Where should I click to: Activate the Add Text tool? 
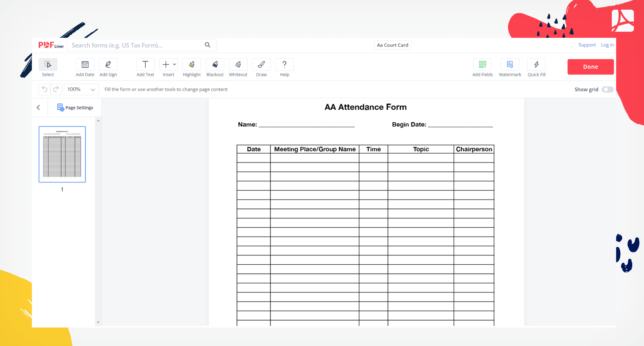point(145,65)
